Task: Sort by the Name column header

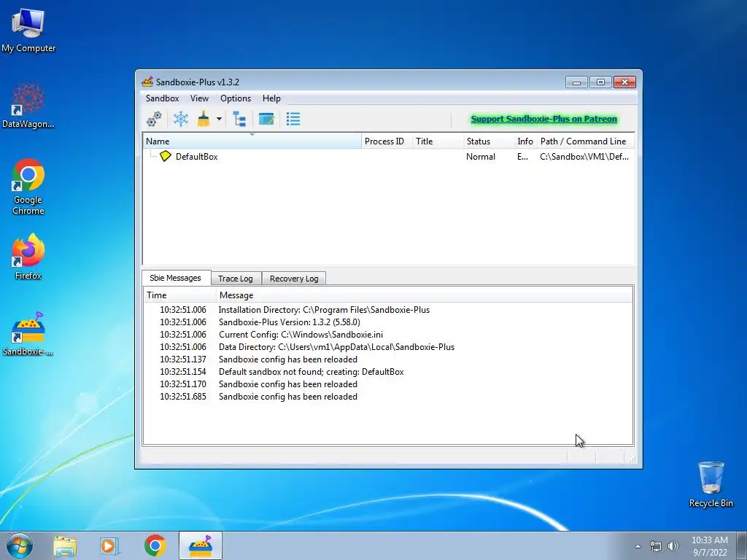Action: click(252, 141)
